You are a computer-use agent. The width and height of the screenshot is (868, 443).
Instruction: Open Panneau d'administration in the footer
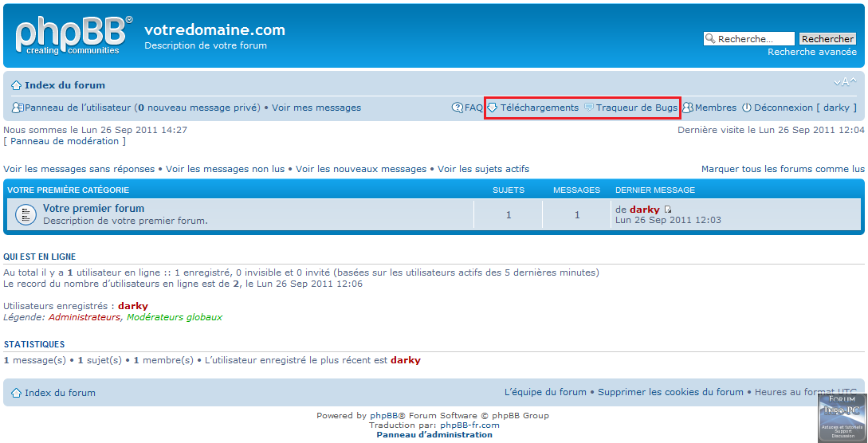point(434,434)
